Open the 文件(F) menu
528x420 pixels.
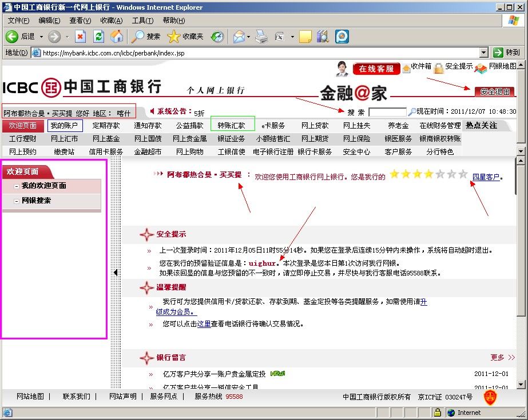(18, 21)
